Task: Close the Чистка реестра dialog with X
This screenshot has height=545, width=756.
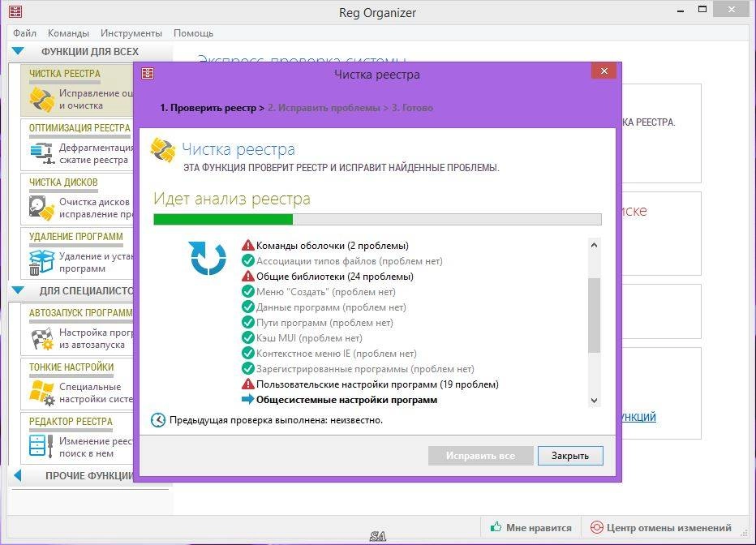Action: [x=604, y=71]
